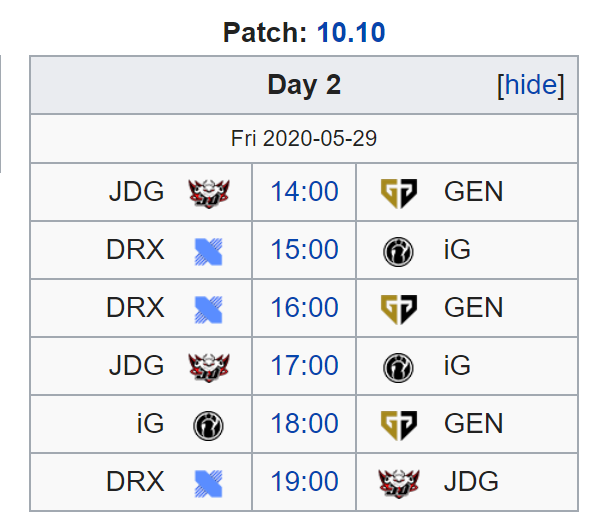Click GEN logo in 16:00 match row

pos(399,309)
